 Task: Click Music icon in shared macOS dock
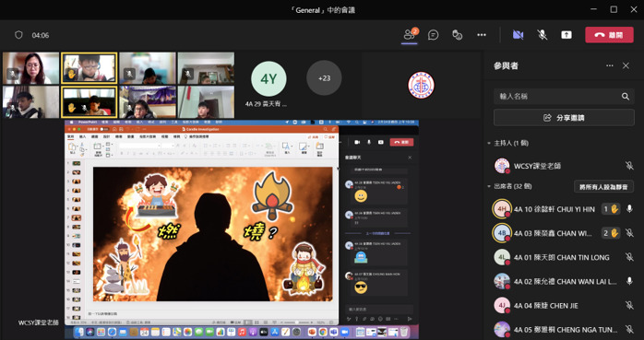click(x=243, y=332)
